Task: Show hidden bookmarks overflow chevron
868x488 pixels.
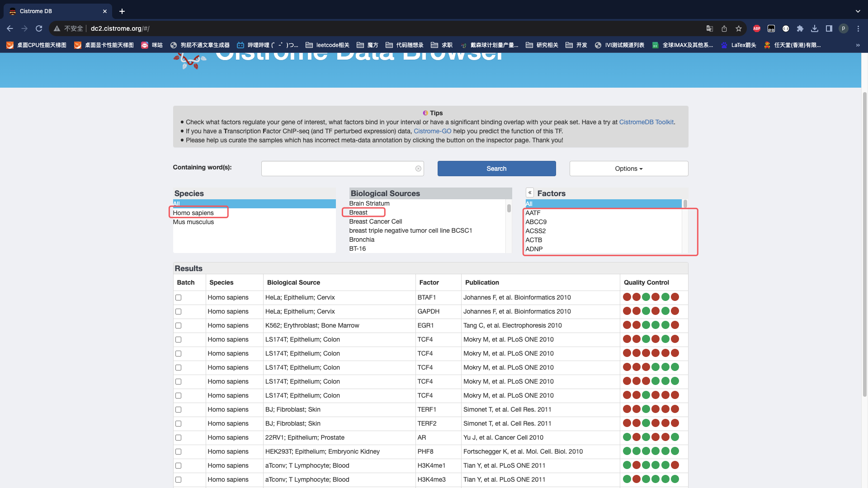Action: point(858,45)
